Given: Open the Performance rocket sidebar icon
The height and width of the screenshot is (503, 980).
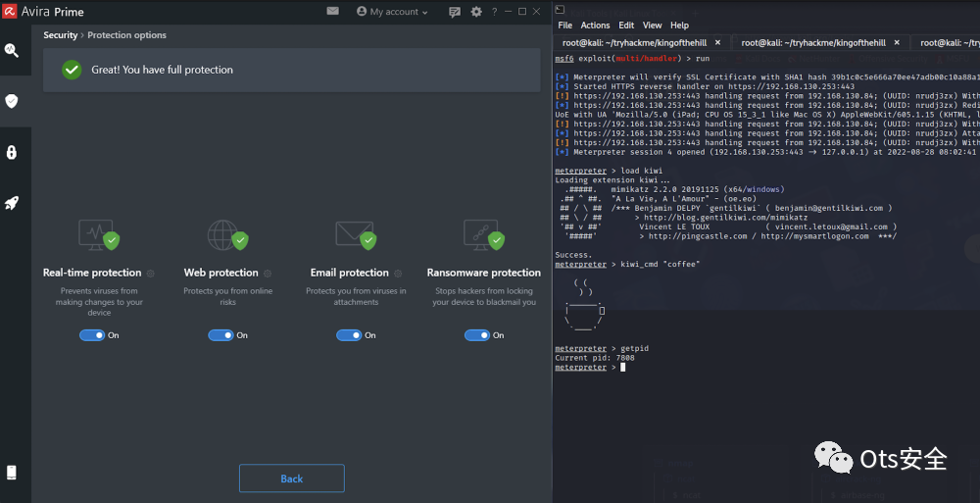Looking at the screenshot, I should (11, 203).
